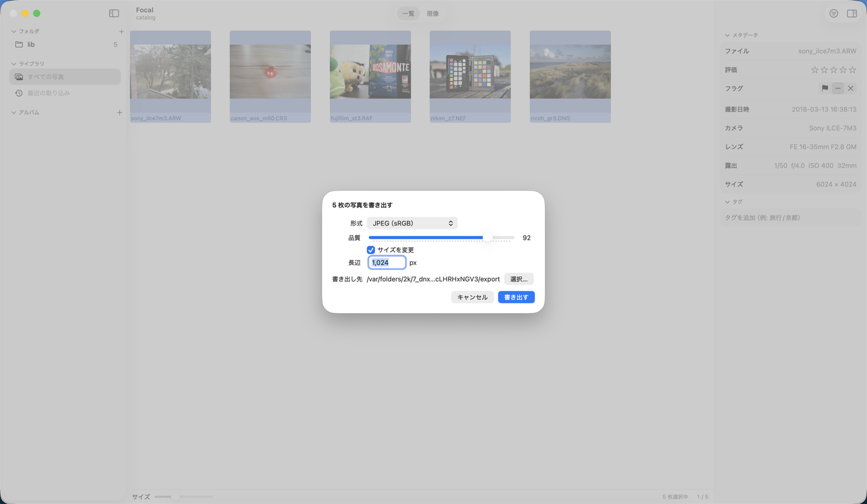Toggle the left sidebar panel icon
The height and width of the screenshot is (504, 867).
coord(114,13)
